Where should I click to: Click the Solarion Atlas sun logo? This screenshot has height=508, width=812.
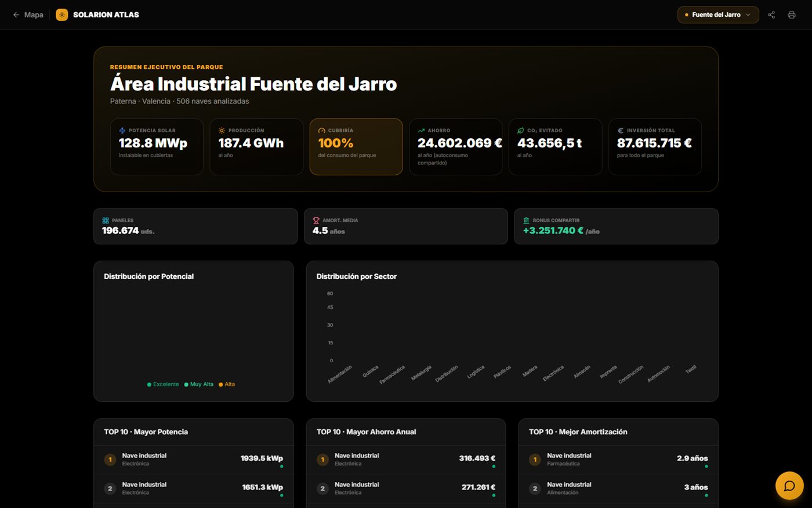61,15
